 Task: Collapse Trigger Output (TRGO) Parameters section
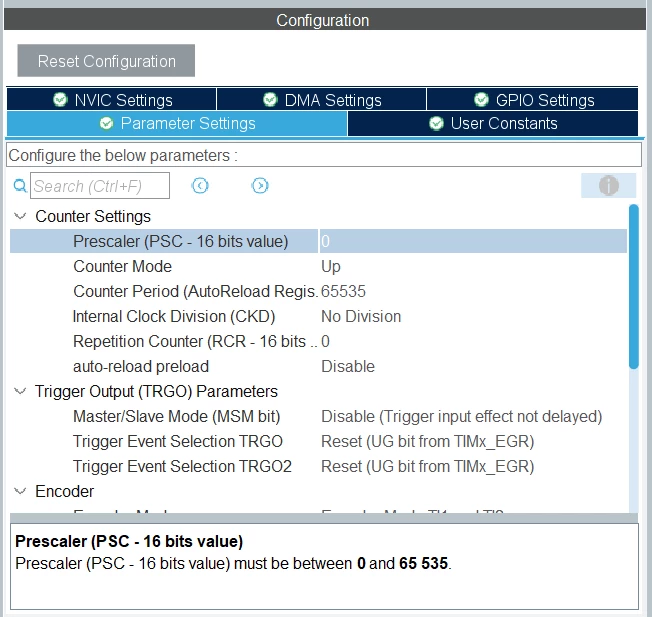20,391
